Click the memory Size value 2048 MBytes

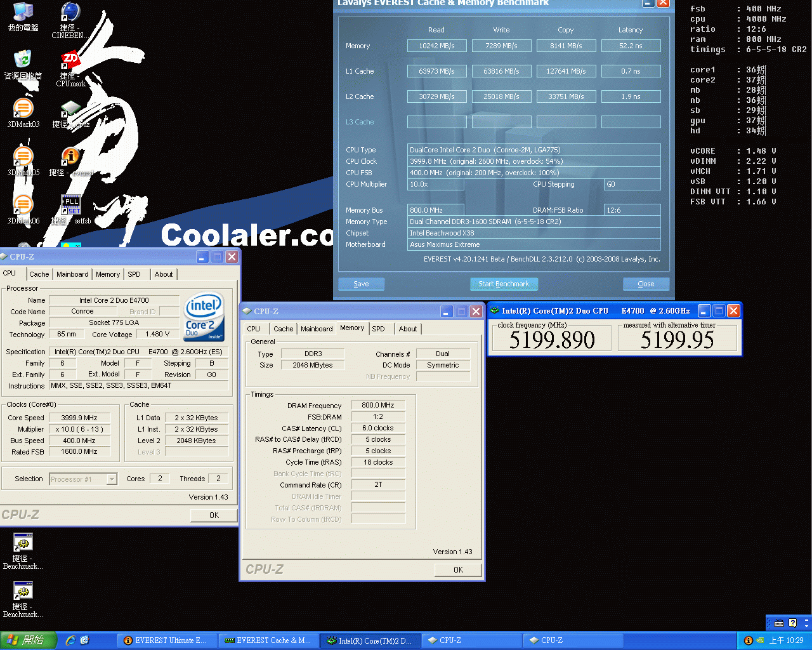pyautogui.click(x=313, y=365)
